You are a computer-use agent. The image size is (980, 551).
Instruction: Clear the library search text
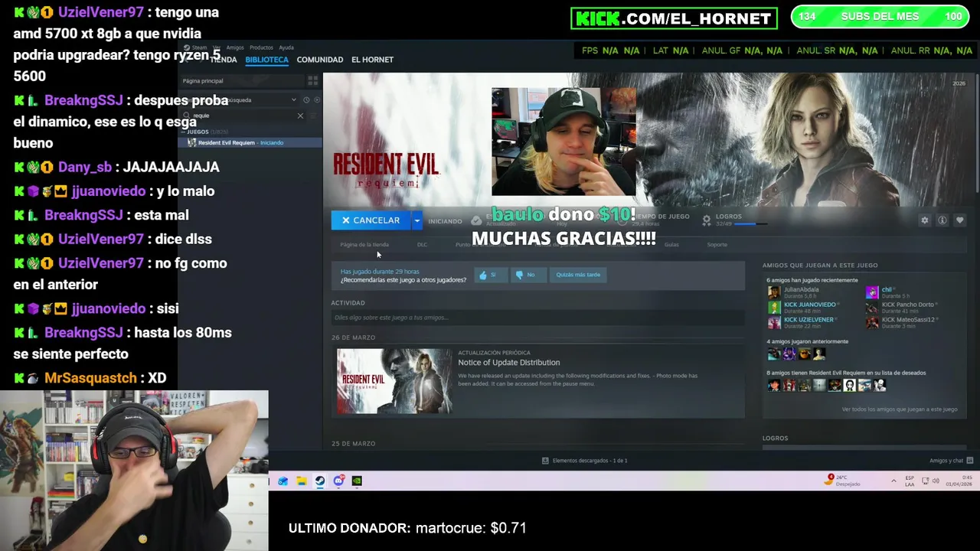(300, 116)
